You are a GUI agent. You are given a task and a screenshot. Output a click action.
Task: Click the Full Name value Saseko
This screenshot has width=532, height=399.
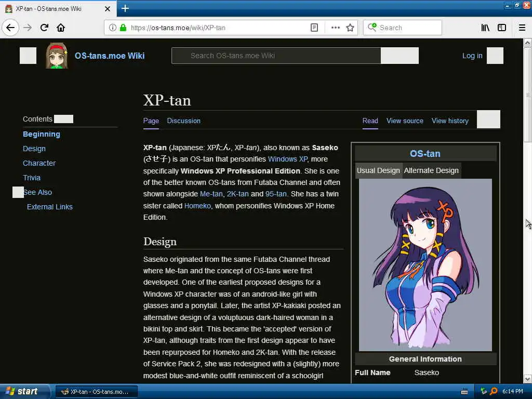[x=427, y=373]
